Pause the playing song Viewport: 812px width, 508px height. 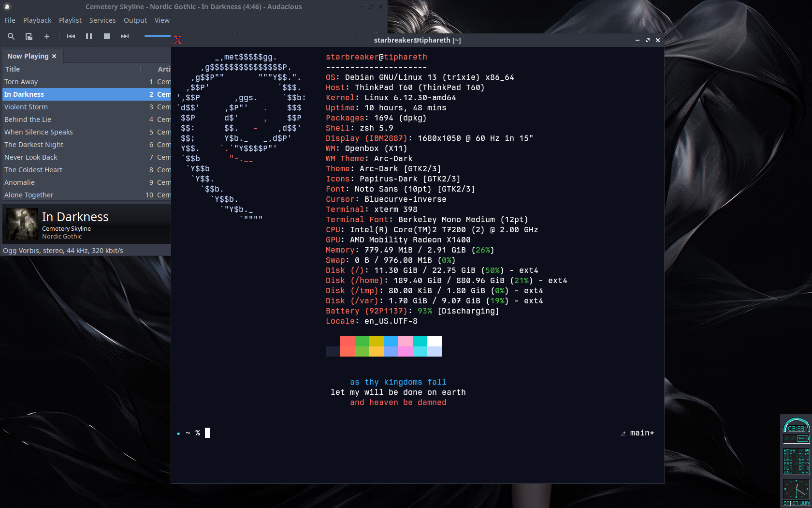click(89, 36)
